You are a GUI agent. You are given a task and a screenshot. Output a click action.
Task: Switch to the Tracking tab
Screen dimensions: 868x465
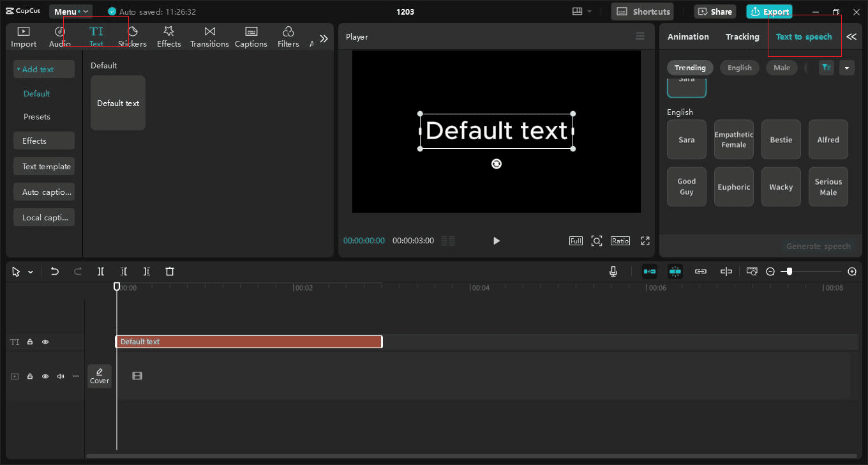coord(742,37)
